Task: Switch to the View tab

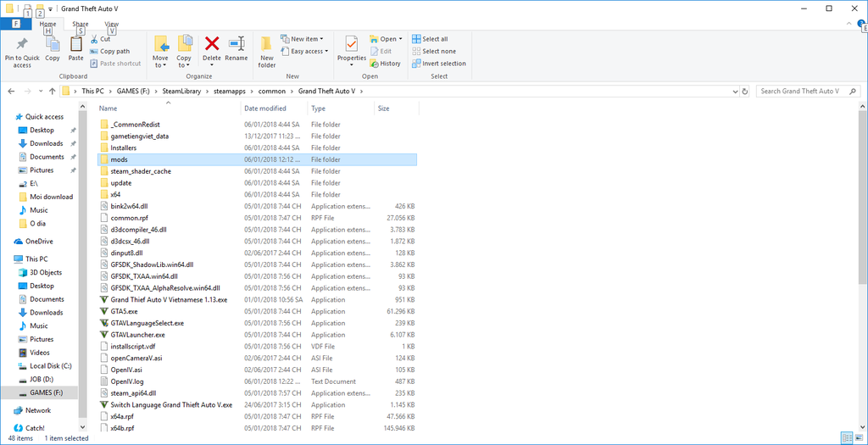Action: (112, 25)
